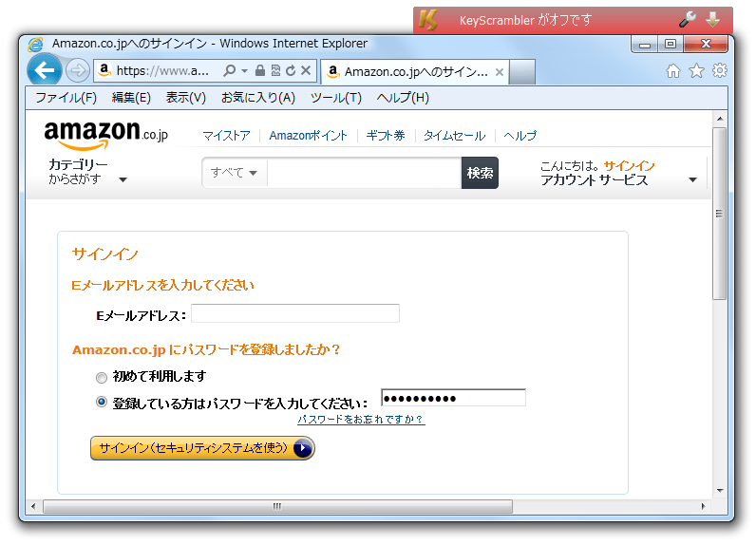Click the amazon.co.jp logo
Screen dimensions: 756x545
(x=105, y=135)
